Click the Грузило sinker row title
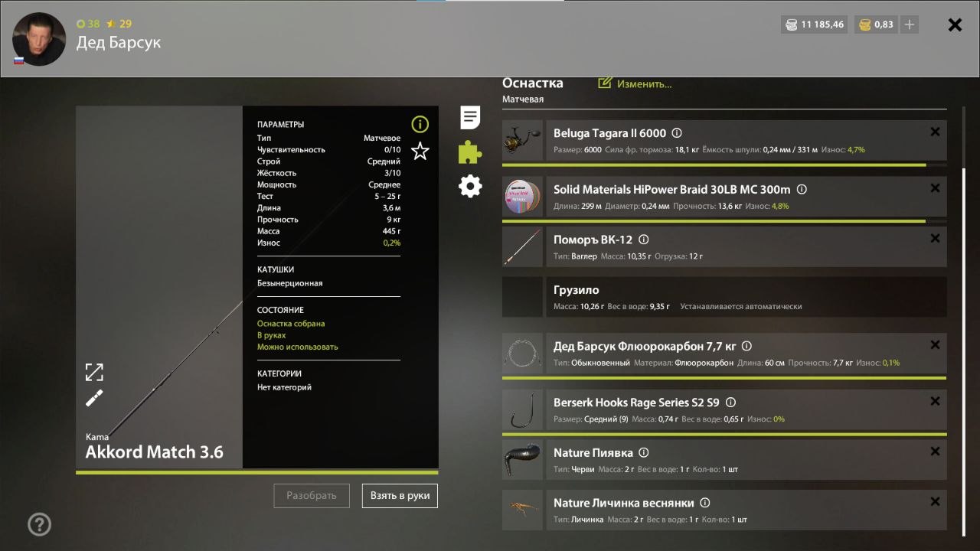Screen dimensions: 980x551 (x=577, y=290)
